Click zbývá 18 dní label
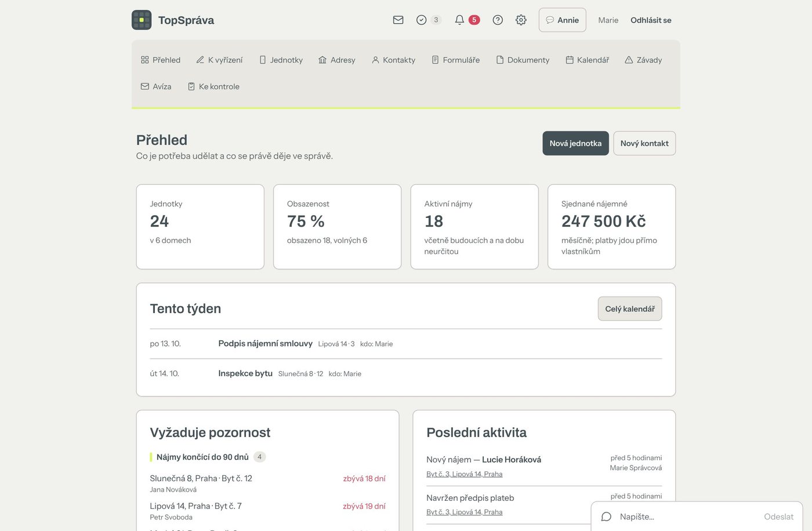The height and width of the screenshot is (531, 812). (364, 479)
